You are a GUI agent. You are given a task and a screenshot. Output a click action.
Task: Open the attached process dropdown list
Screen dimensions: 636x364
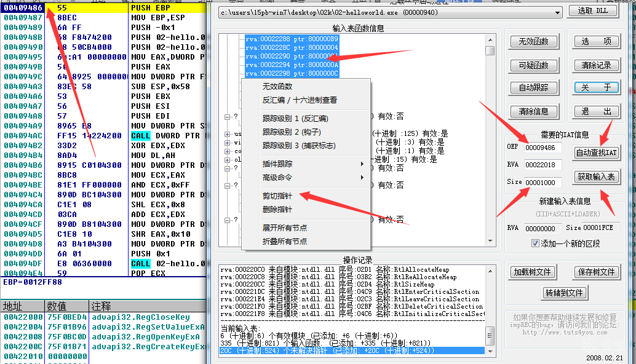[557, 13]
